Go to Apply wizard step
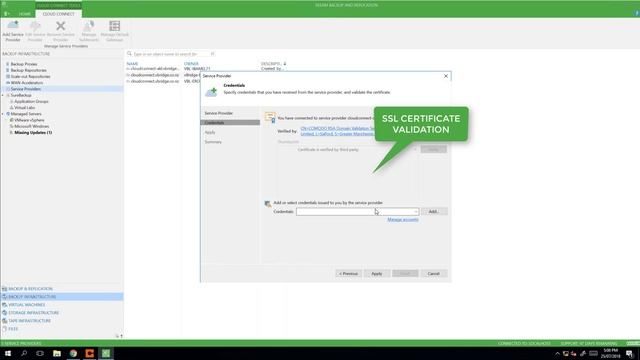 pyautogui.click(x=210, y=132)
